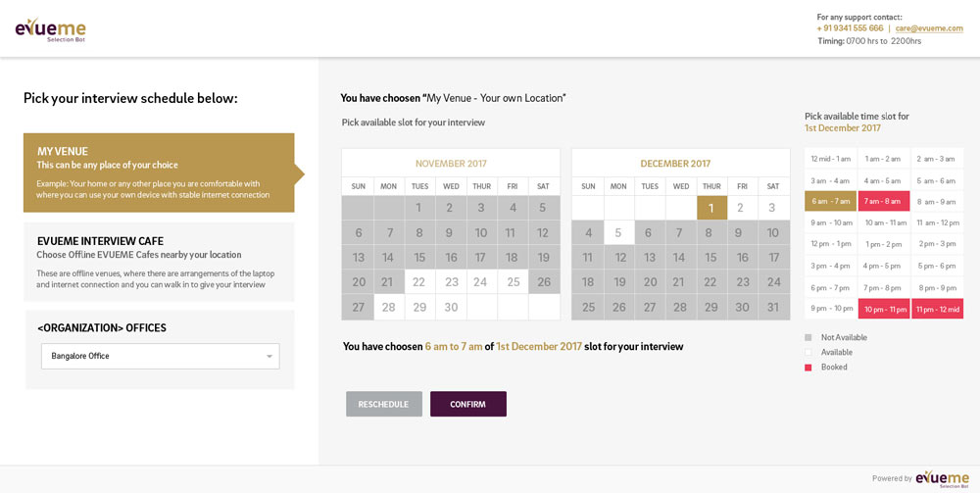Select the highlighted 6 am - 7 am slot

point(831,202)
